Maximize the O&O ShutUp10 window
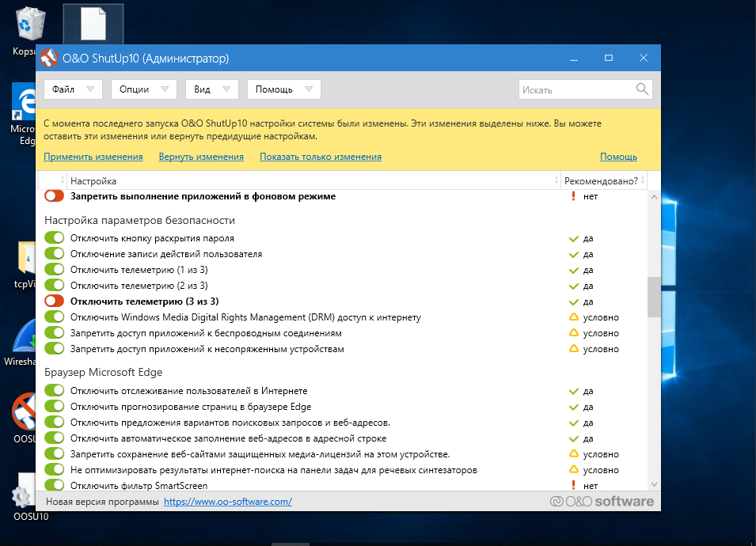The width and height of the screenshot is (756, 546). (609, 58)
